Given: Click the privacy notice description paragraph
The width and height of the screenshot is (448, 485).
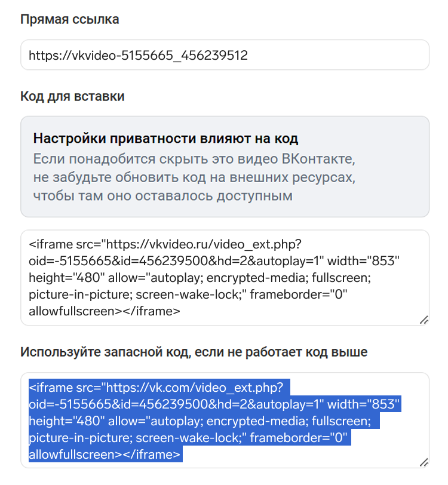Looking at the screenshot, I should [194, 177].
